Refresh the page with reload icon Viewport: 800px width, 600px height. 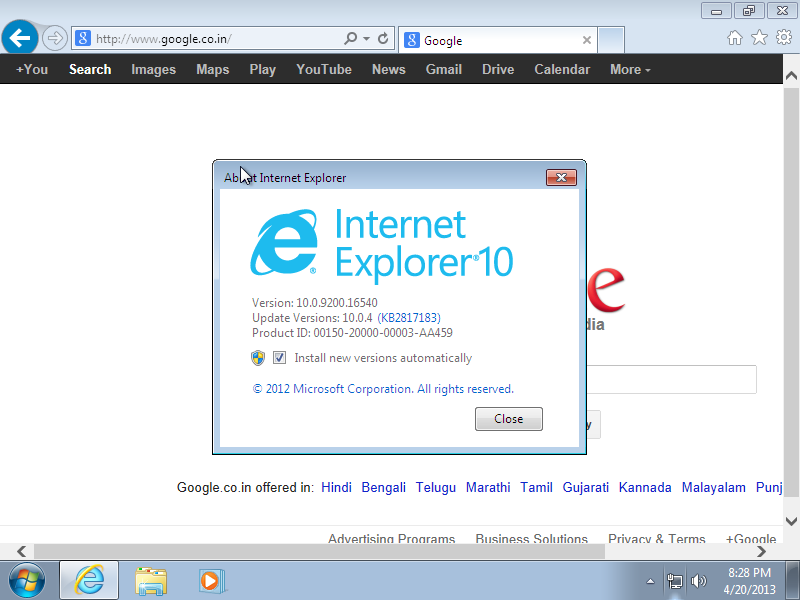pos(383,38)
